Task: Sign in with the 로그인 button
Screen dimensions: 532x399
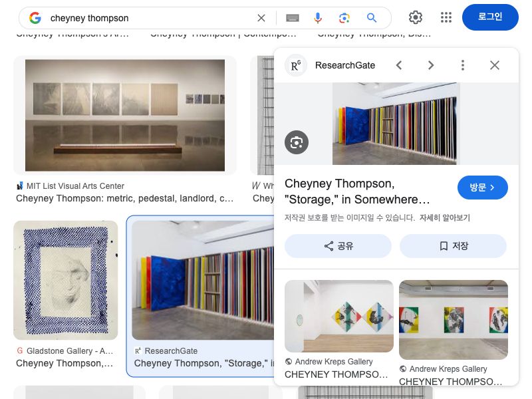Action: tap(490, 17)
